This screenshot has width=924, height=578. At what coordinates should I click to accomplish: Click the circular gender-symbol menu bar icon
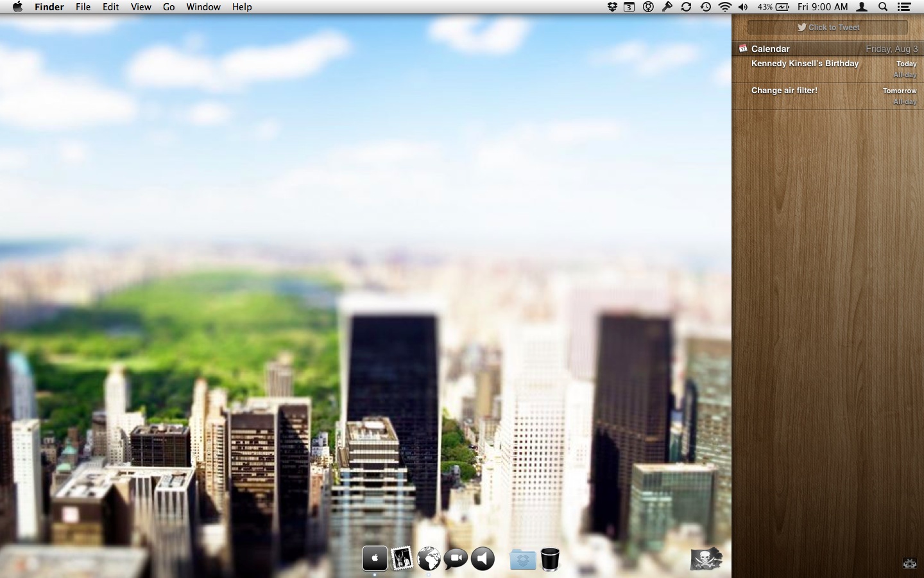(x=648, y=7)
